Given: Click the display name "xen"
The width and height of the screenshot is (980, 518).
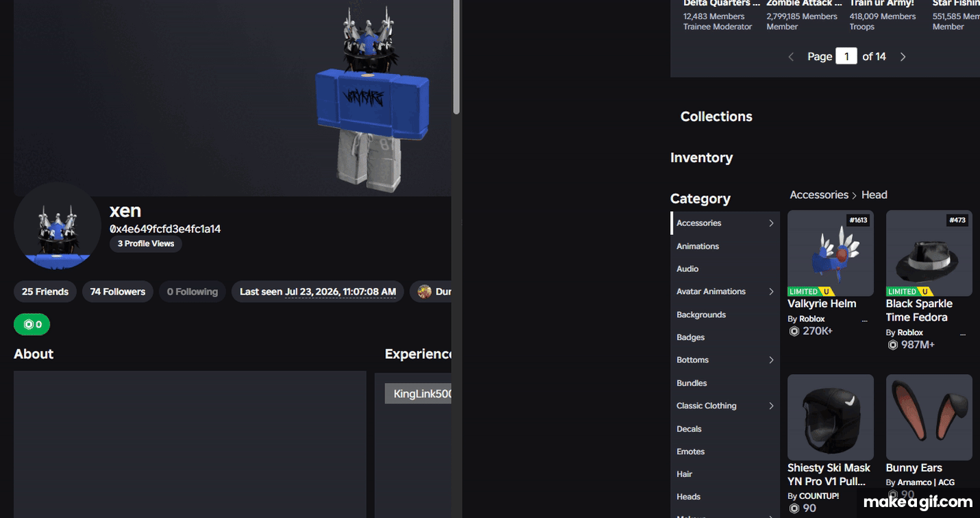Looking at the screenshot, I should click(125, 210).
